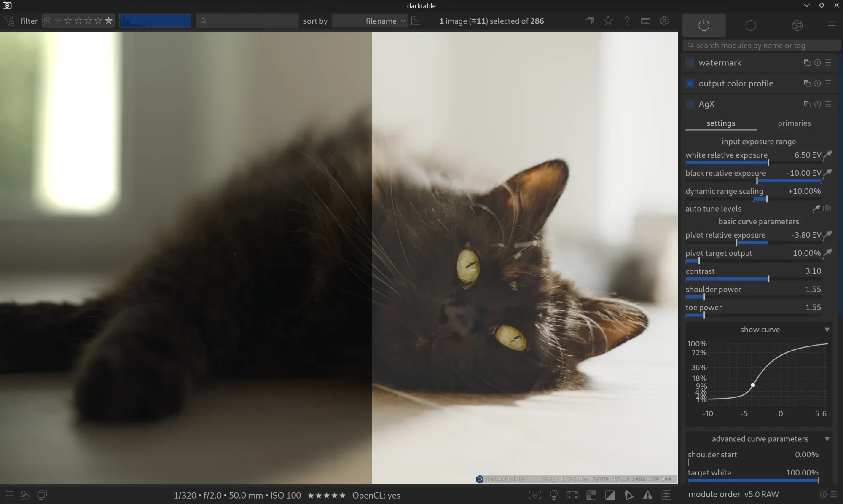Click auto tune levels picker

coord(816,209)
